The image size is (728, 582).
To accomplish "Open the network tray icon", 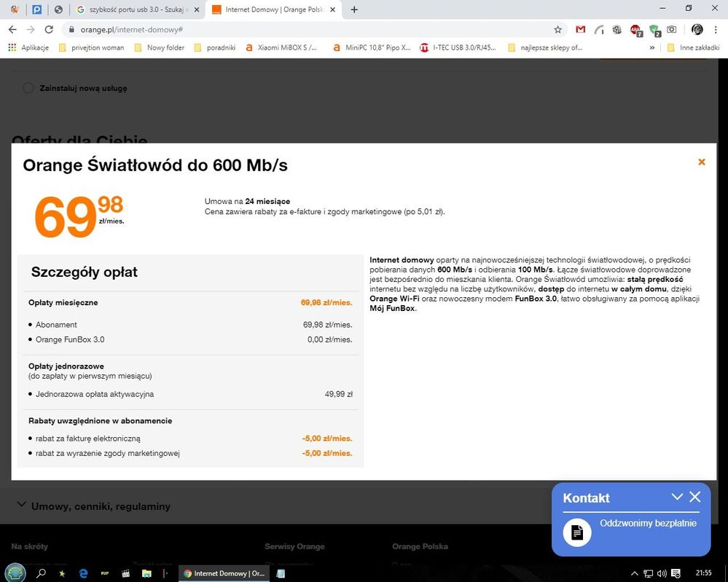I will [648, 574].
